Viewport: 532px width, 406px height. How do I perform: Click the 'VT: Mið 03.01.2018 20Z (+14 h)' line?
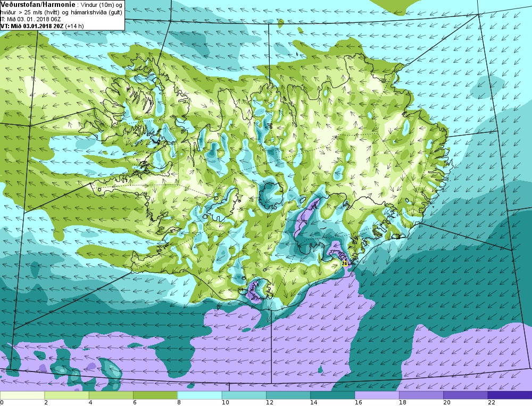tap(42, 26)
